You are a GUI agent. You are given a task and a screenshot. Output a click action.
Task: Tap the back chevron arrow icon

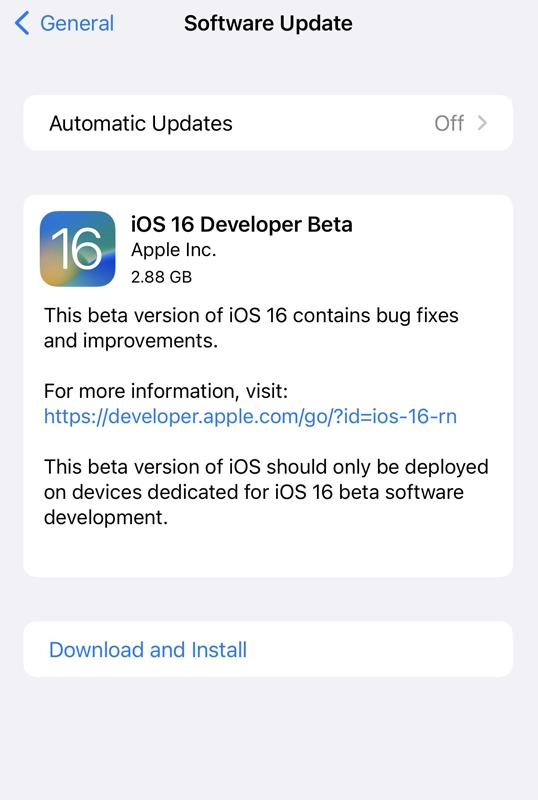22,23
